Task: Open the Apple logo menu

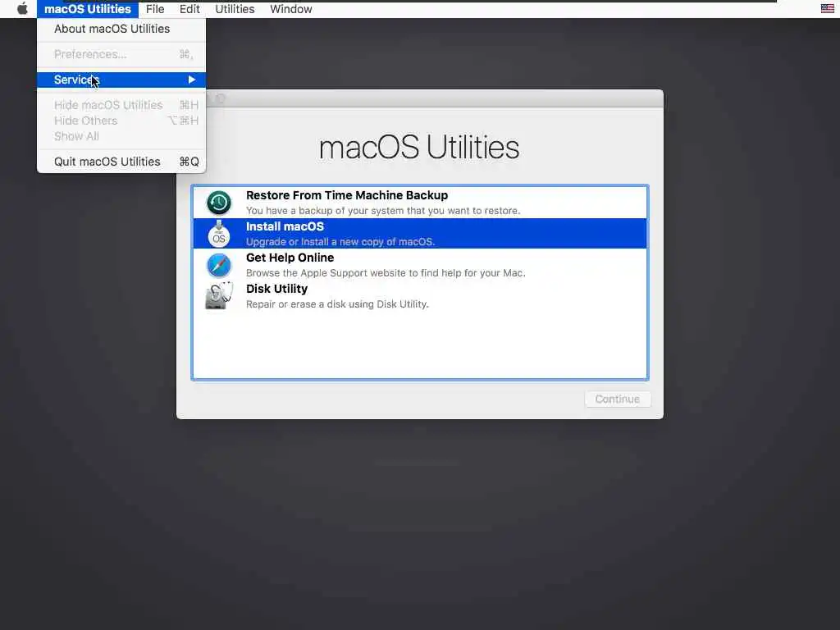Action: [22, 8]
